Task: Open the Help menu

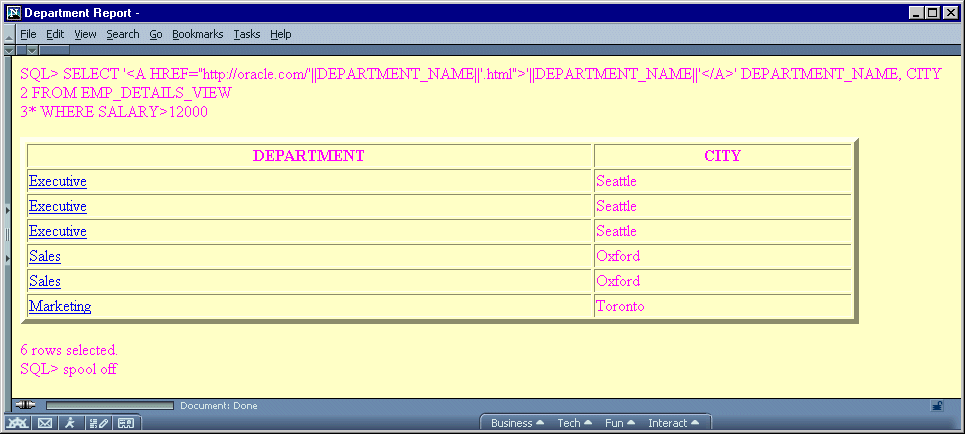Action: (281, 34)
